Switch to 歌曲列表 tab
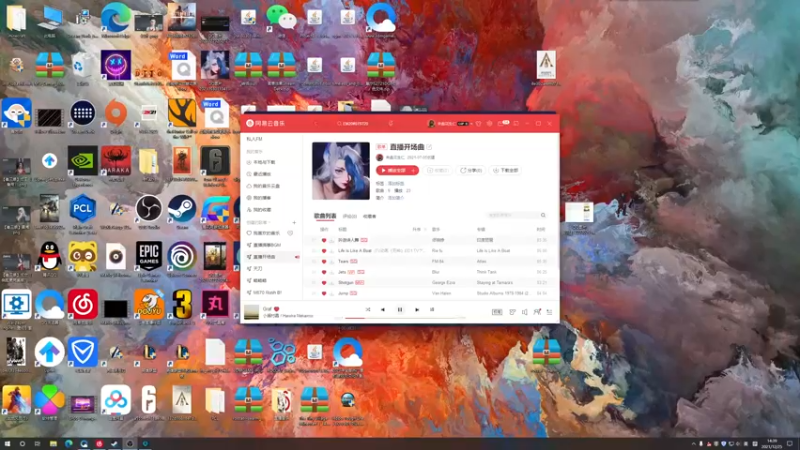 click(x=325, y=216)
